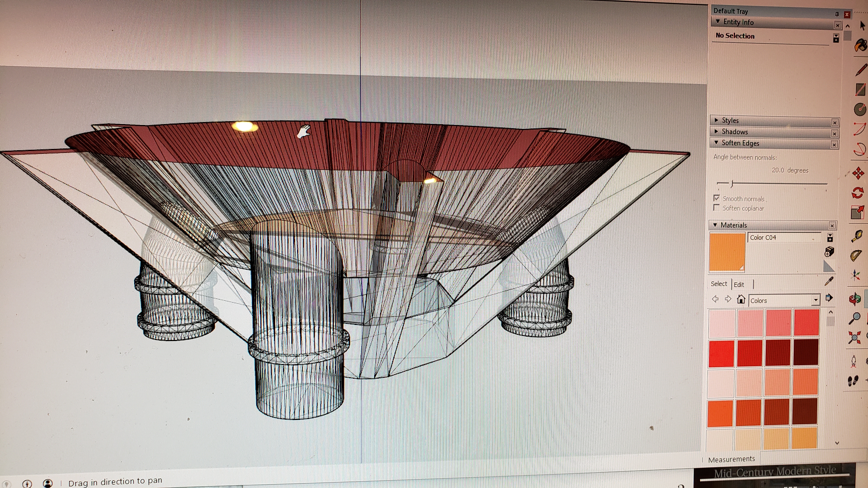Image resolution: width=868 pixels, height=488 pixels.
Task: Switch to the Select materials tab
Action: coord(719,284)
